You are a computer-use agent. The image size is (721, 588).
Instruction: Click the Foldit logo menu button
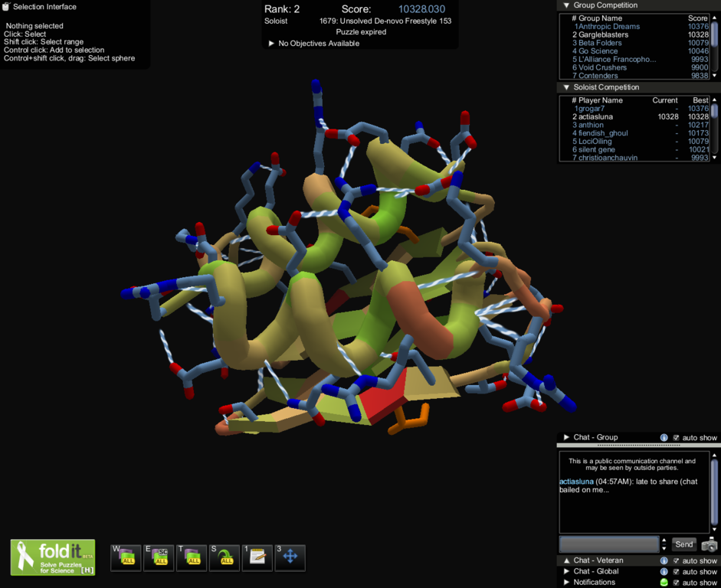tap(53, 557)
